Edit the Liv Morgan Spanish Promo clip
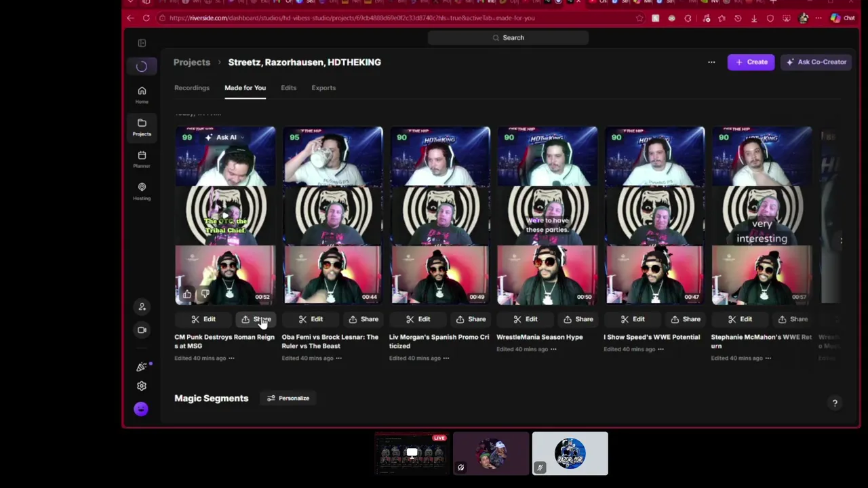 (418, 319)
